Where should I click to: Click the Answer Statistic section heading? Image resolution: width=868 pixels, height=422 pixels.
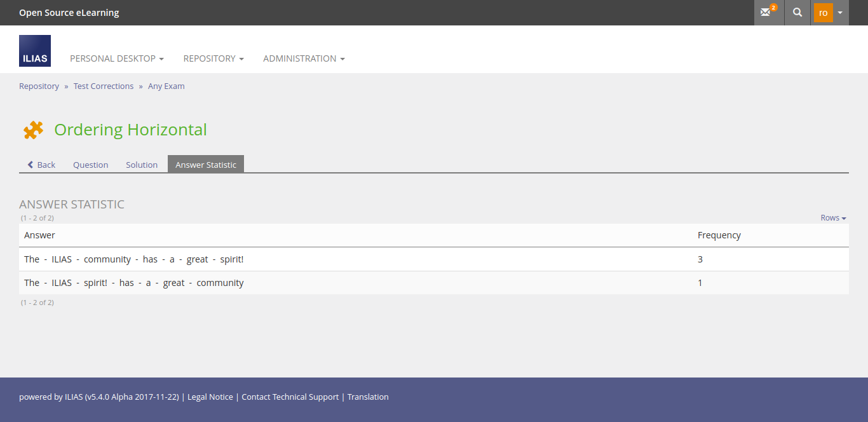tap(72, 205)
